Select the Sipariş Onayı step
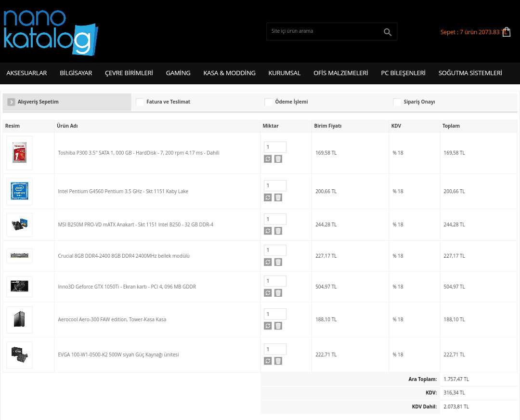520x420 pixels. click(419, 102)
